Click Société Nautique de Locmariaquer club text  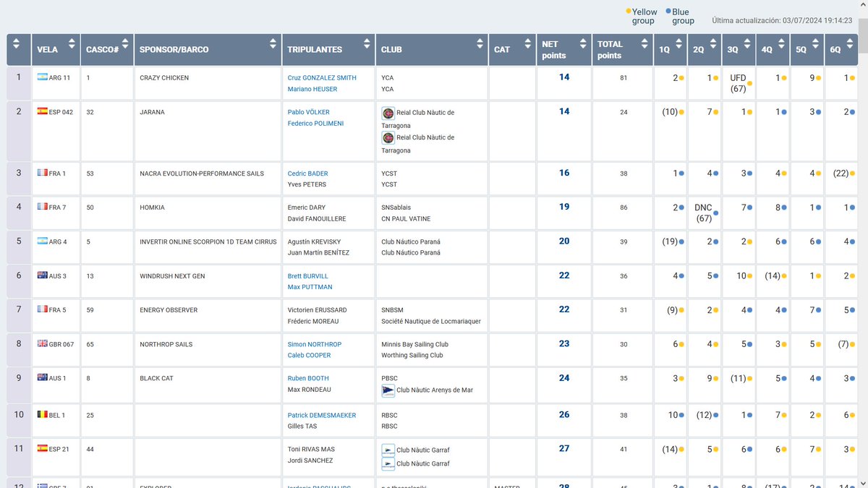click(x=431, y=322)
